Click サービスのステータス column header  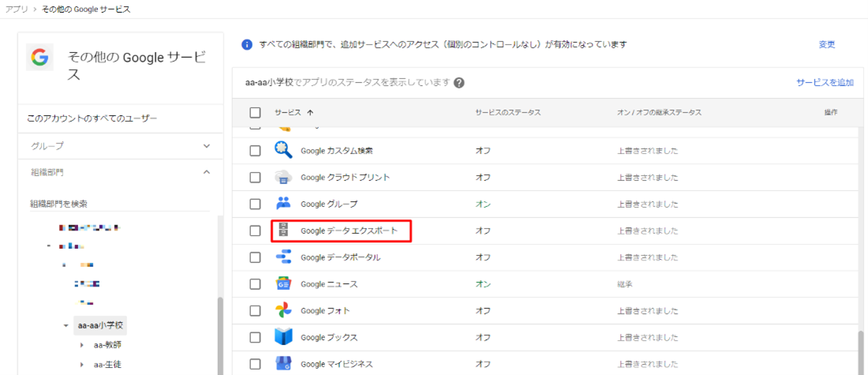click(507, 112)
